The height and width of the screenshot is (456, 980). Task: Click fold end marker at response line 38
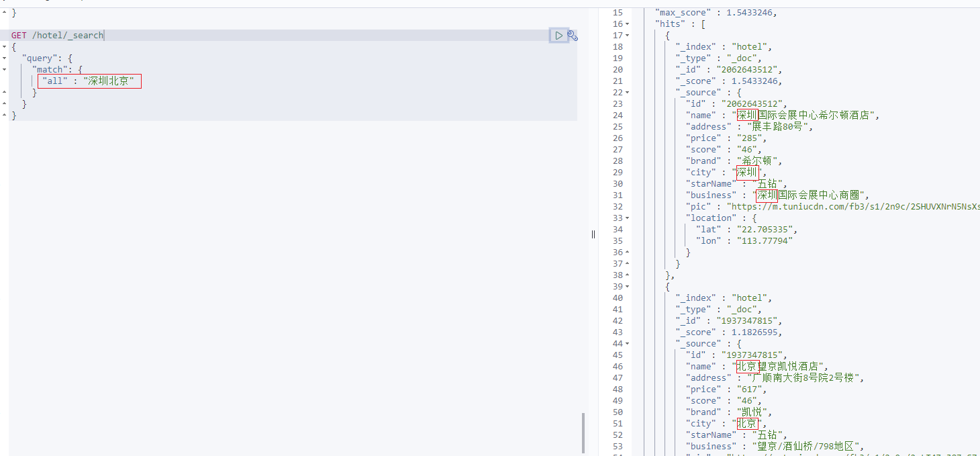point(627,275)
